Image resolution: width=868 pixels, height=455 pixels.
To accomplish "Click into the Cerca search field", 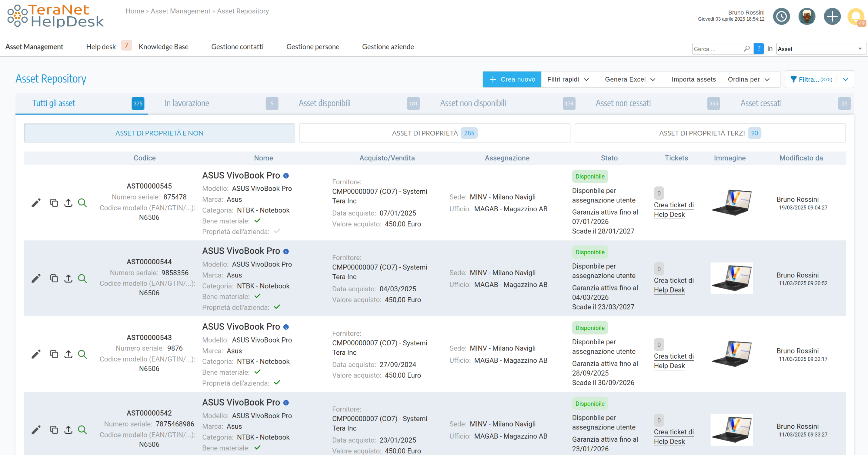I will (718, 49).
